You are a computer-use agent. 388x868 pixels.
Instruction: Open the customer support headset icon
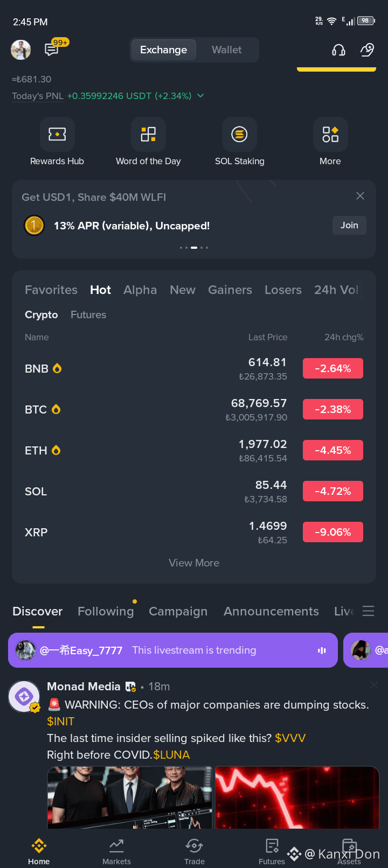[338, 50]
